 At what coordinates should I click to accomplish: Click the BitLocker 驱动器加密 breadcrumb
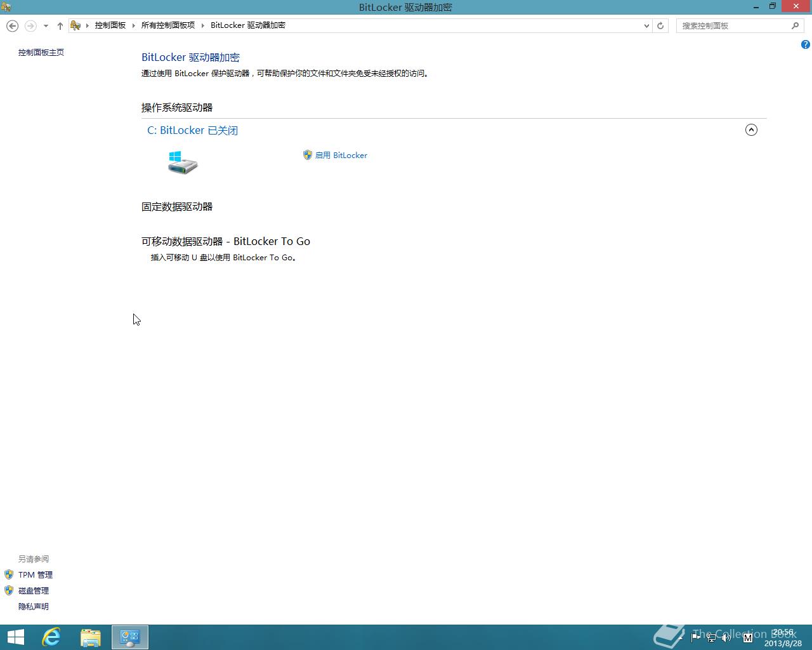(x=248, y=25)
